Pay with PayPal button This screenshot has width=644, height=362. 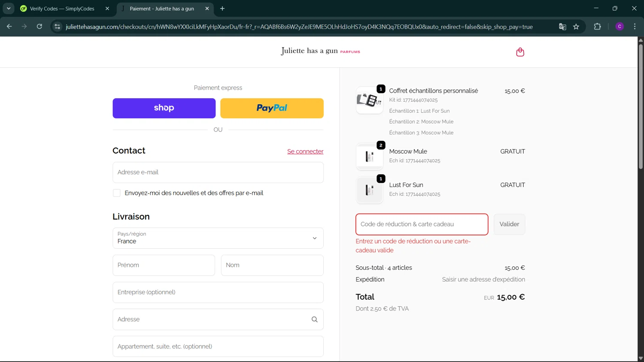tap(272, 108)
